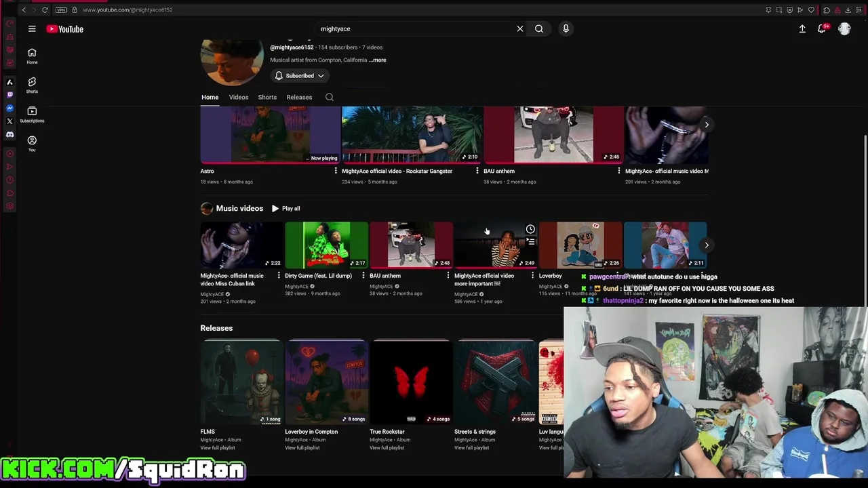
Task: Open True Rockstar album cover
Action: (x=411, y=382)
